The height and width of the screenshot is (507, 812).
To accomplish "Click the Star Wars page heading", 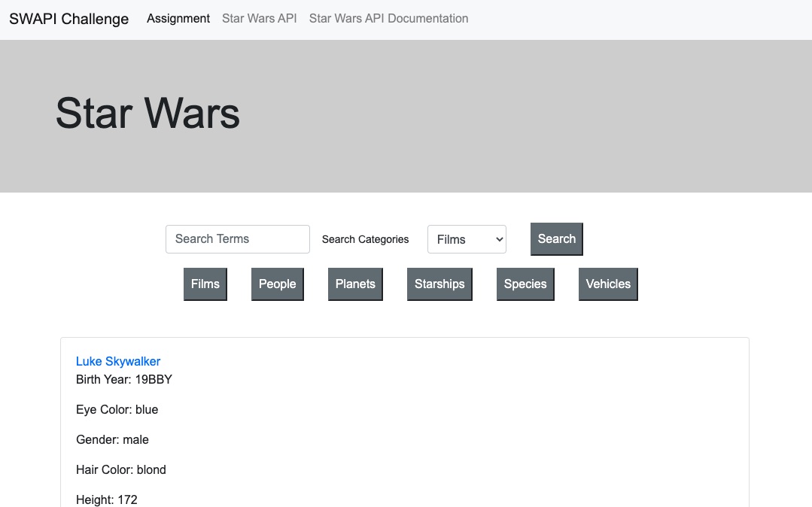I will click(146, 114).
